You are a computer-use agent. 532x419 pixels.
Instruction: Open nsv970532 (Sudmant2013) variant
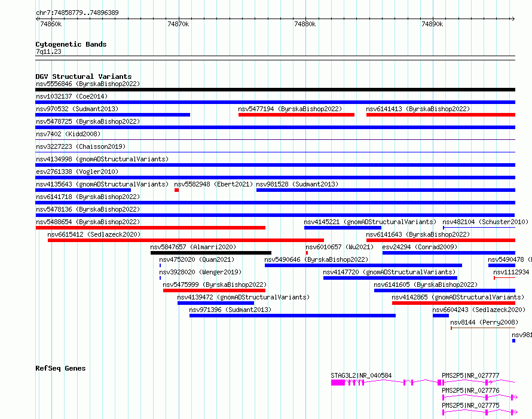(x=77, y=109)
